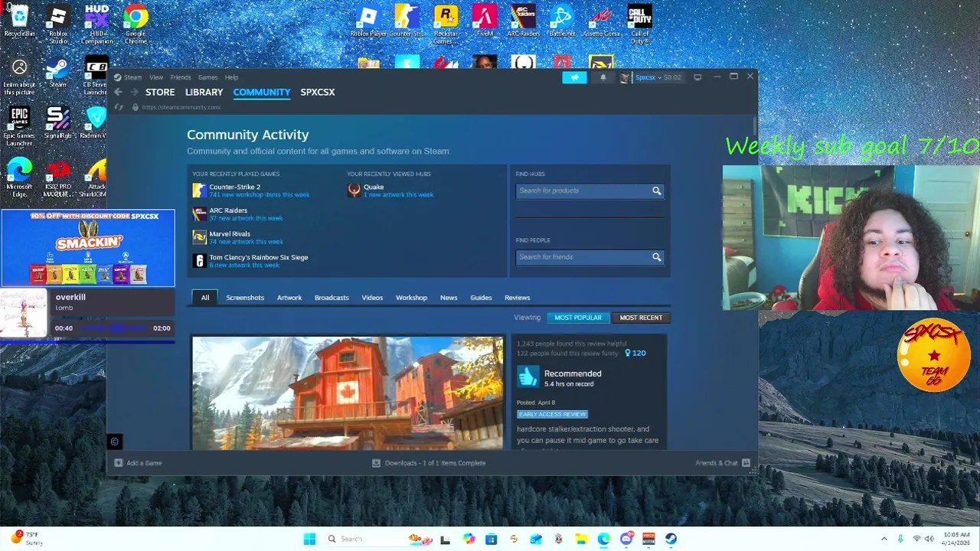The image size is (980, 551).
Task: Open the Games menu in Steam
Action: pos(207,77)
